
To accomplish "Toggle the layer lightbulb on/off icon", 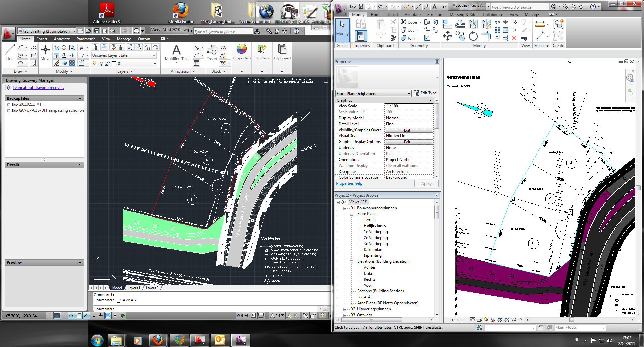I will pyautogui.click(x=95, y=63).
